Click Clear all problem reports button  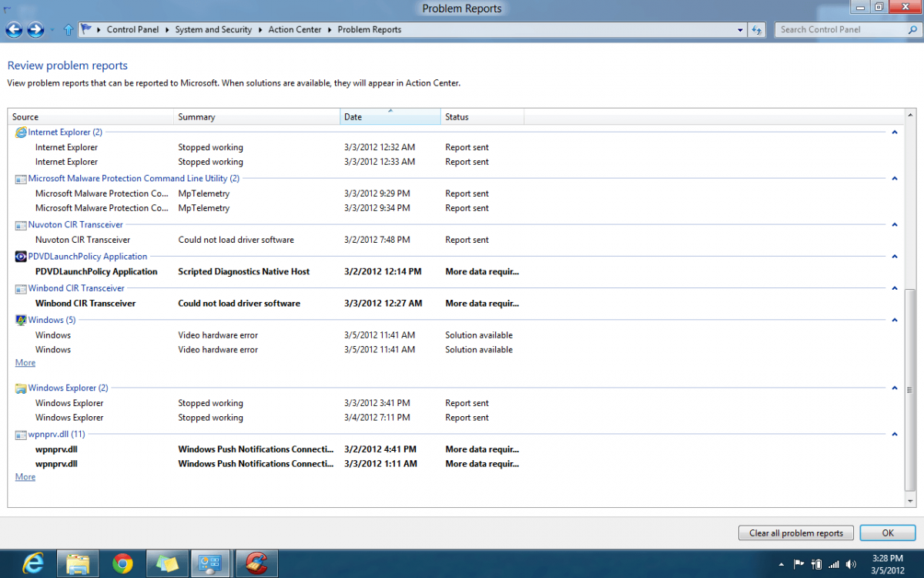click(796, 533)
